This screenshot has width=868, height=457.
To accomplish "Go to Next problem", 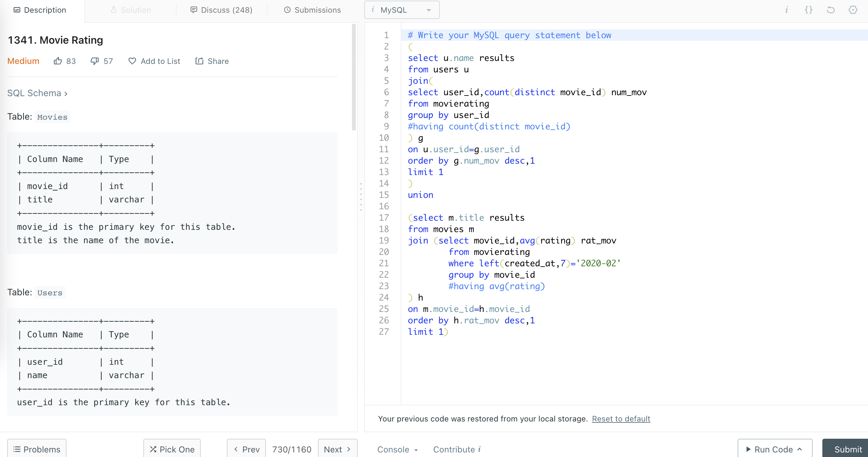I will (337, 449).
